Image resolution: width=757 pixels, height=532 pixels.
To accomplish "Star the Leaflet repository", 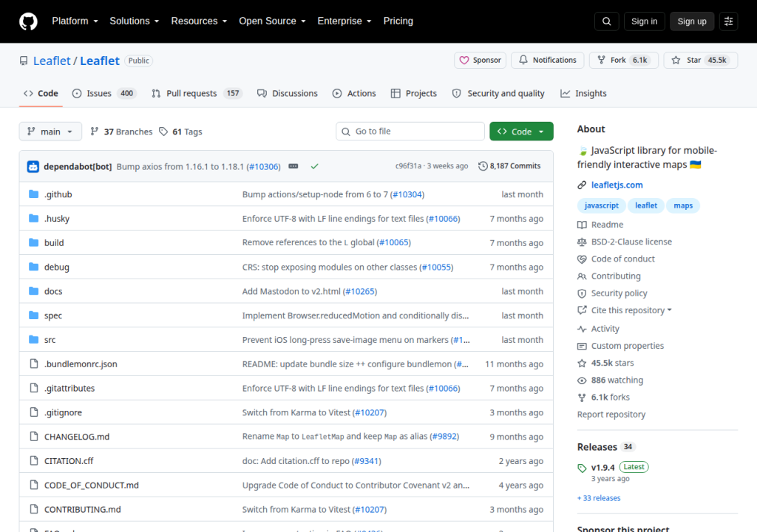I will click(x=701, y=61).
